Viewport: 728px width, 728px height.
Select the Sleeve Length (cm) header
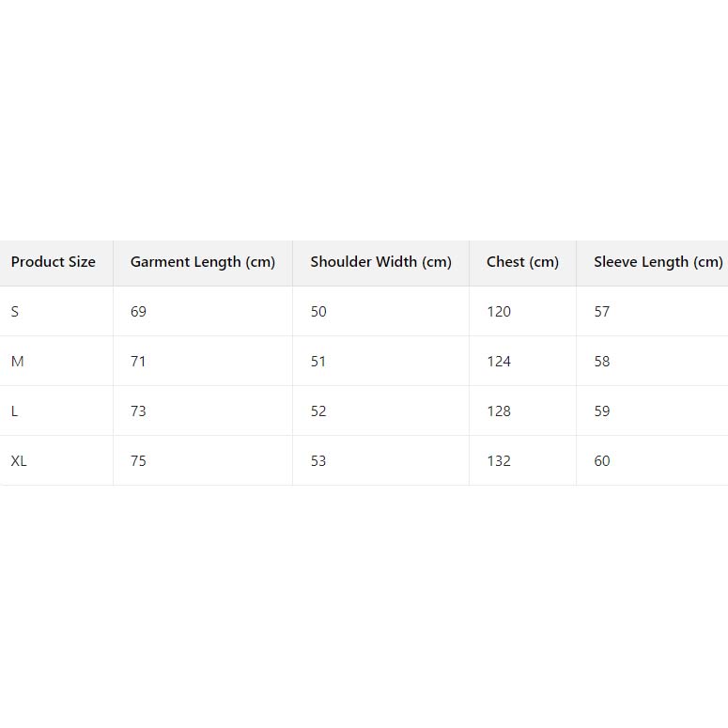click(658, 262)
